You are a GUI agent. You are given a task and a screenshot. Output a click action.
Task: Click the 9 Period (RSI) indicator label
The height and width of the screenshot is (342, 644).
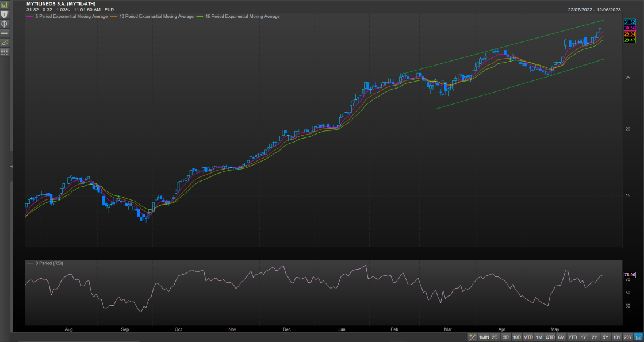[49, 263]
